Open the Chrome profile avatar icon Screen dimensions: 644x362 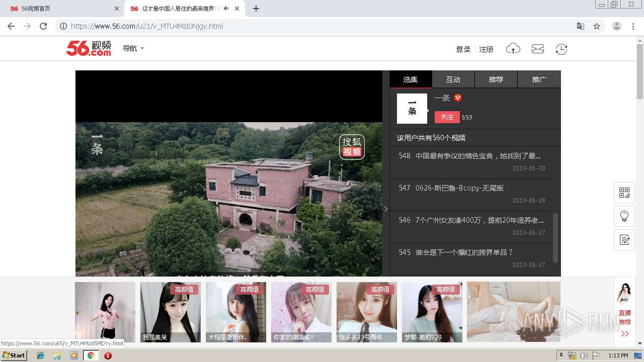[x=617, y=26]
